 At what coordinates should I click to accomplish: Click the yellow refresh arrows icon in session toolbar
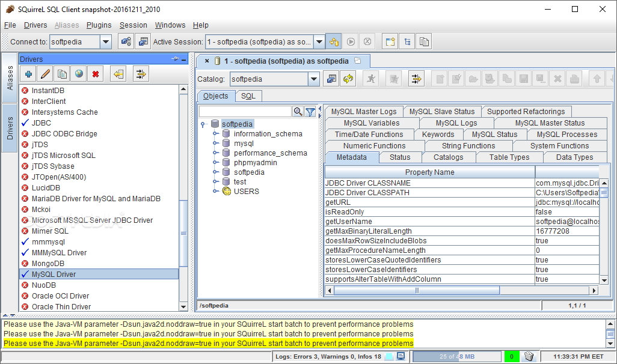348,79
